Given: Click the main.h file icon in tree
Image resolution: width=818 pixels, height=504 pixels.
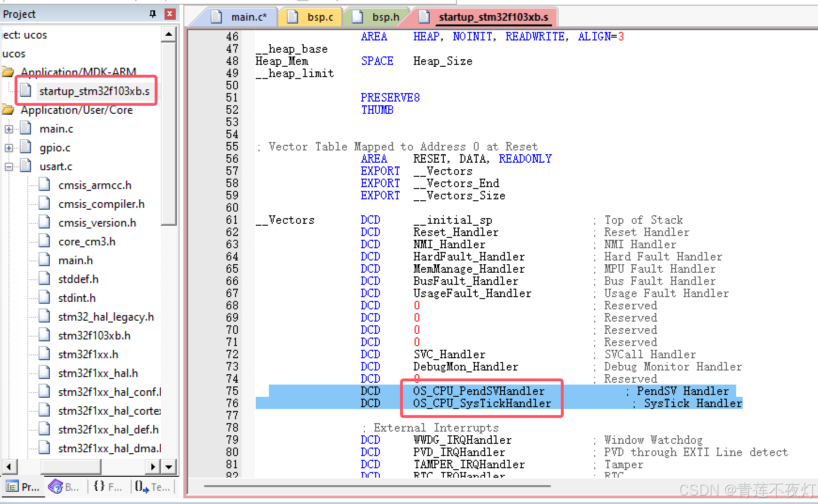Looking at the screenshot, I should click(44, 260).
